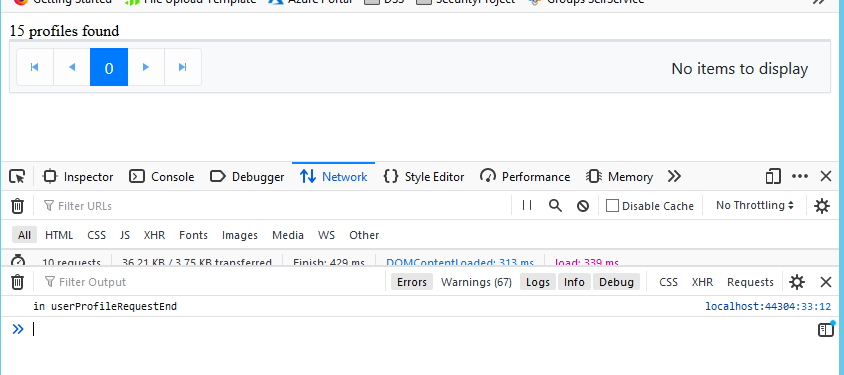
Task: Toggle responsive design mode icon
Action: (x=773, y=176)
